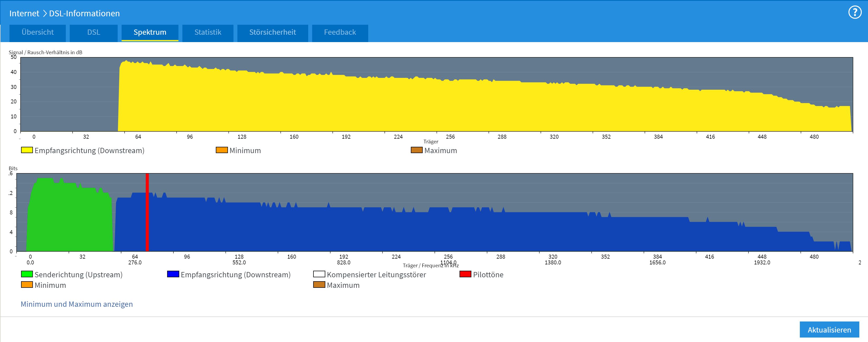
Task: Click Minimum und Maximum anzeigen link
Action: [77, 304]
